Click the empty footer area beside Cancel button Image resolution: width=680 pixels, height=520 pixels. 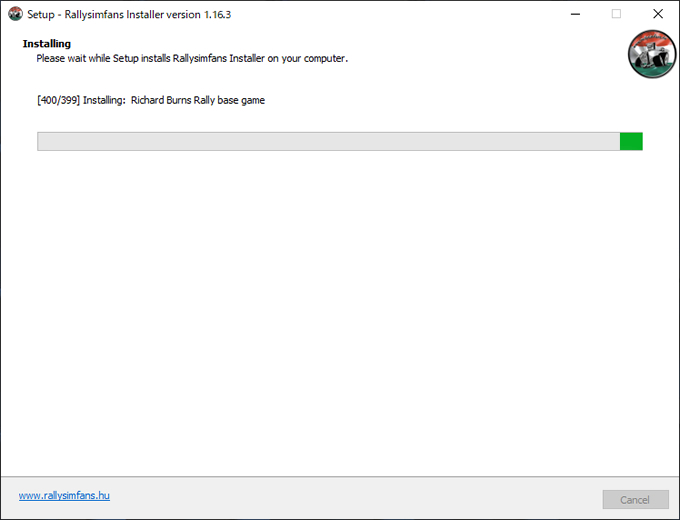[x=356, y=499]
